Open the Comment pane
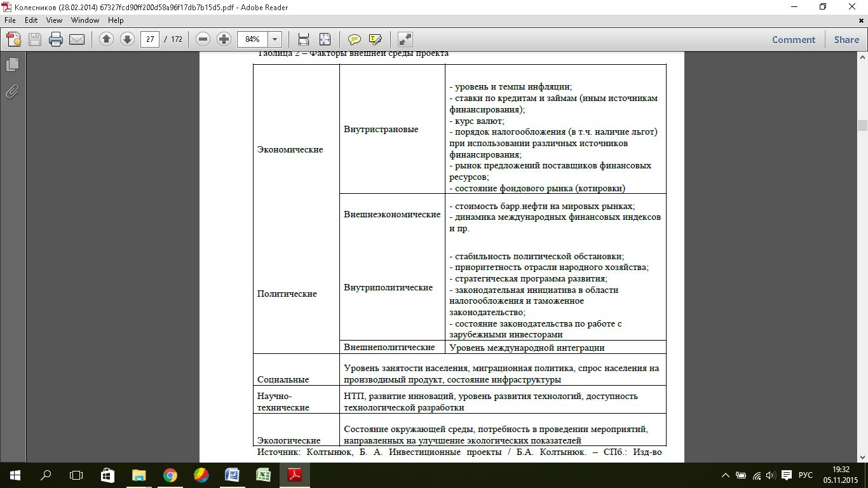The height and width of the screenshot is (488, 868). coord(794,39)
